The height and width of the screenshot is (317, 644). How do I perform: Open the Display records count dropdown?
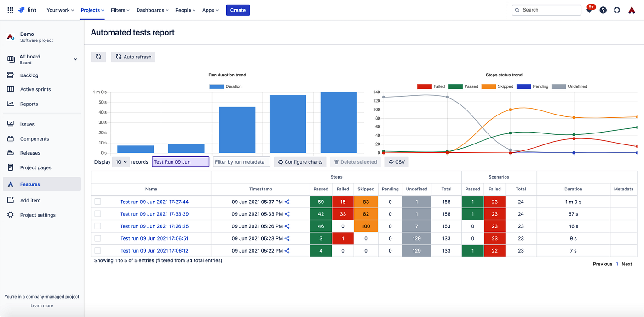tap(121, 161)
